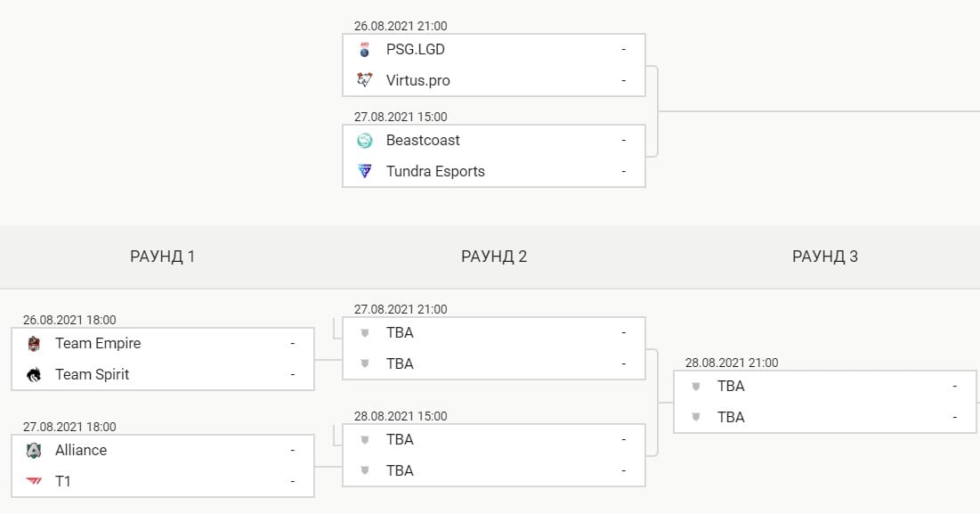980x514 pixels.
Task: Click the Team Spirit dragon logo
Action: tap(34, 374)
